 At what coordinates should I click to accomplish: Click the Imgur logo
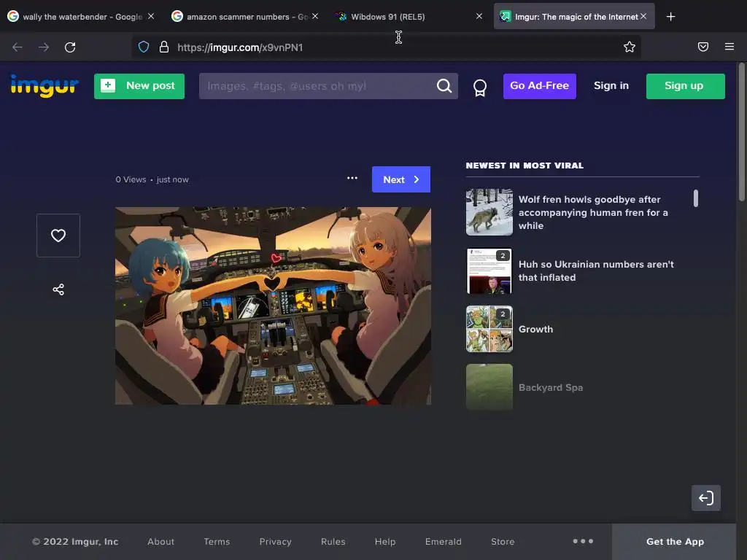tap(44, 86)
